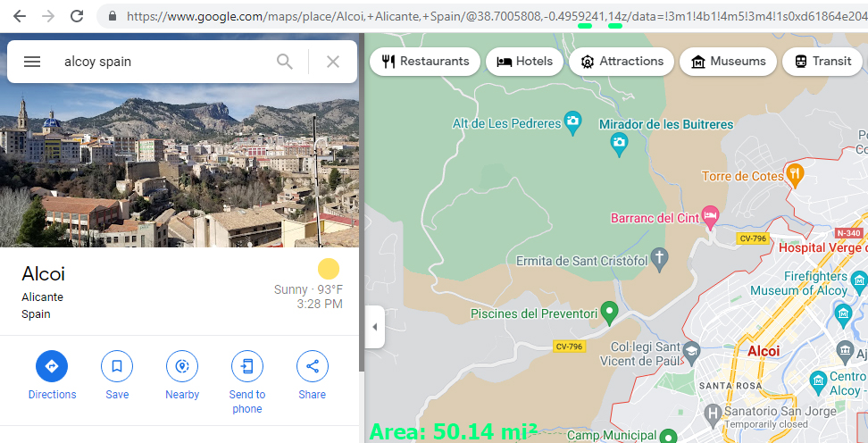Screen dimensions: 868x443
Task: Click the Barranc del Cint hotel pin
Action: coord(710,216)
